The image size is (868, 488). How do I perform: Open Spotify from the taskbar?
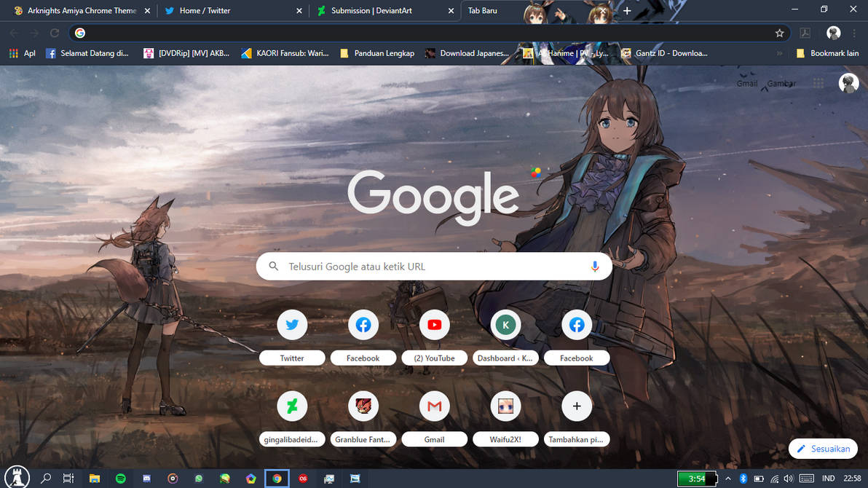pos(121,479)
